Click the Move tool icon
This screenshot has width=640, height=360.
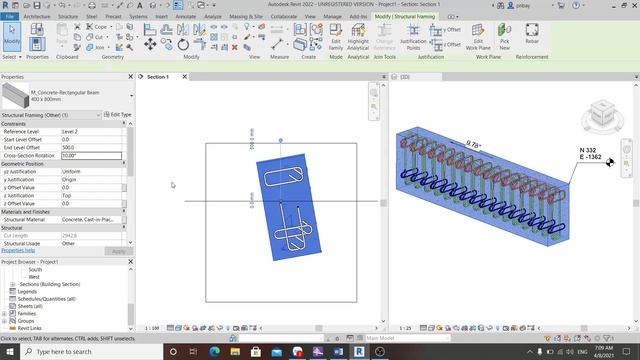[150, 44]
